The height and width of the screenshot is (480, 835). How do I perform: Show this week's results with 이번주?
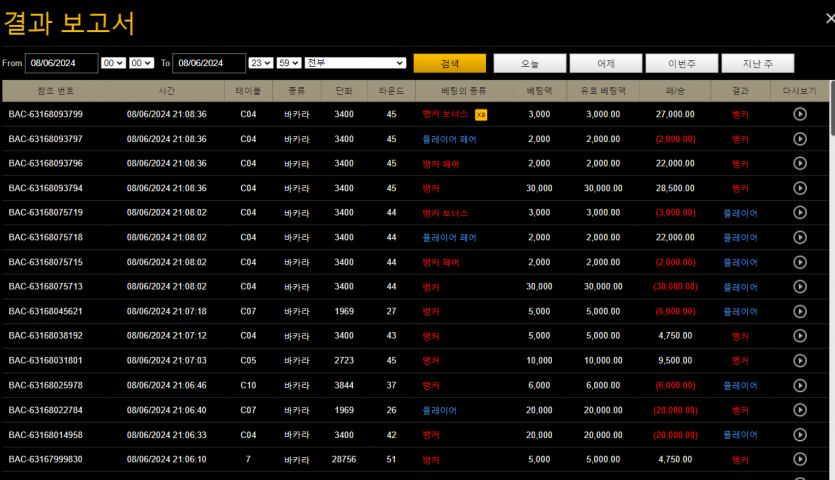tap(682, 63)
